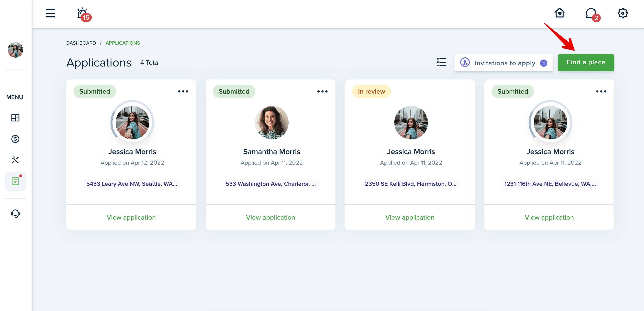Click Jessica Morris photo on Apr 12 card

pyautogui.click(x=132, y=122)
